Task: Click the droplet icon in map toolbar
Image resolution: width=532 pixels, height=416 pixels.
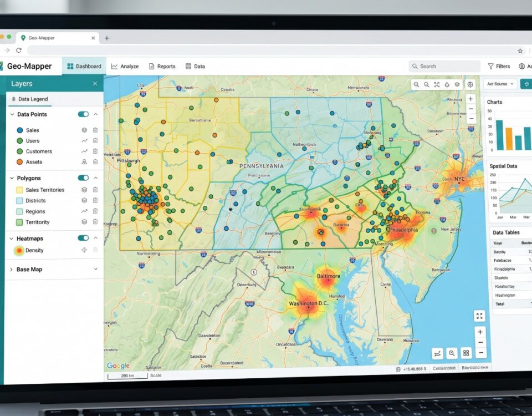Action: pos(447,84)
